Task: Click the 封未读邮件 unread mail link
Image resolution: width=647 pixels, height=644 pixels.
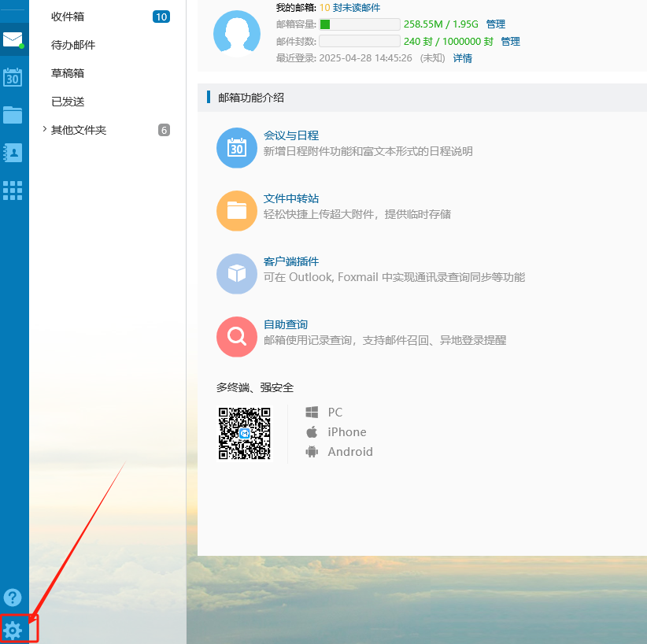Action: (x=357, y=8)
